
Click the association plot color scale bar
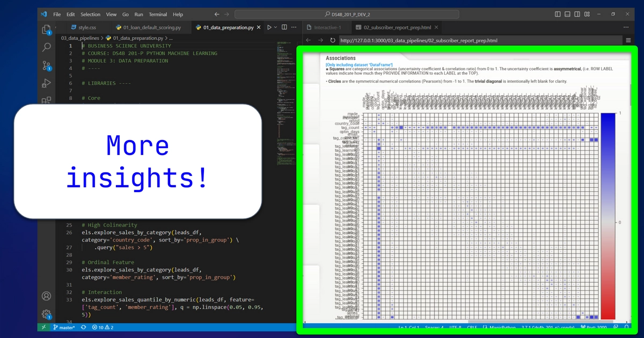pyautogui.click(x=607, y=216)
